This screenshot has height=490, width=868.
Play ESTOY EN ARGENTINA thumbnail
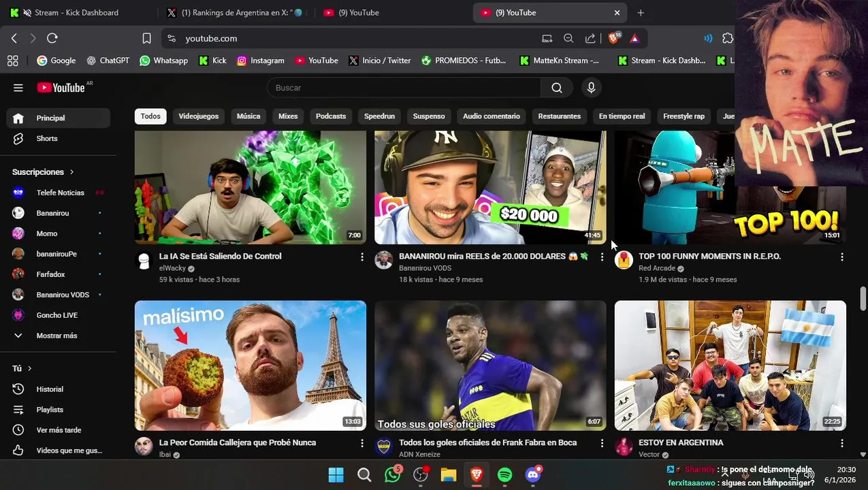pyautogui.click(x=730, y=365)
